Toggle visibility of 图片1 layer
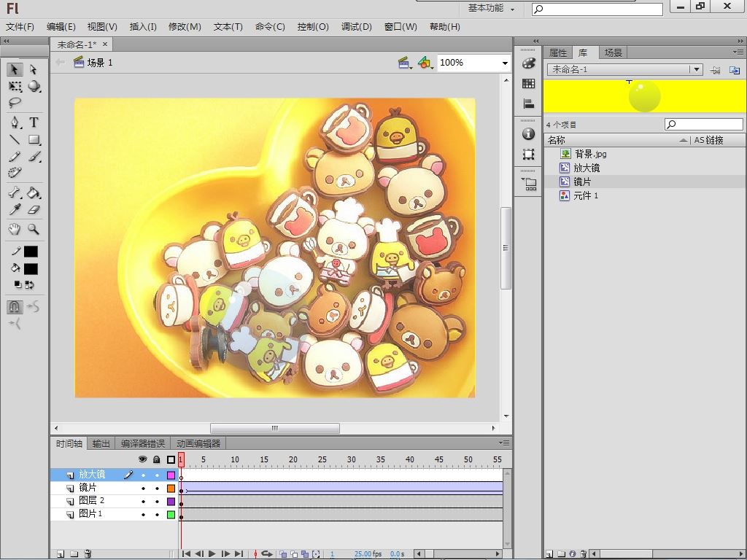747x560 pixels. point(143,515)
